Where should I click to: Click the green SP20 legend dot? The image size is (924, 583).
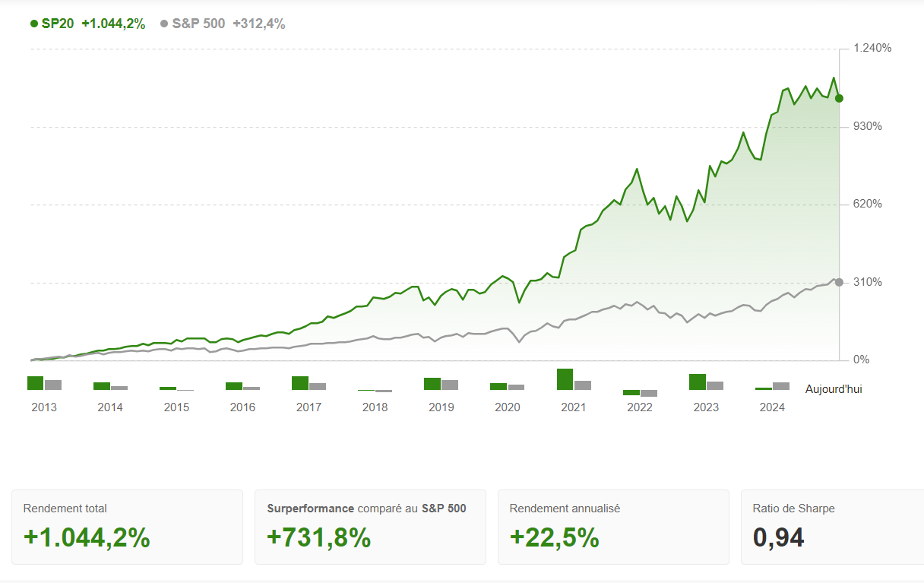coord(34,24)
